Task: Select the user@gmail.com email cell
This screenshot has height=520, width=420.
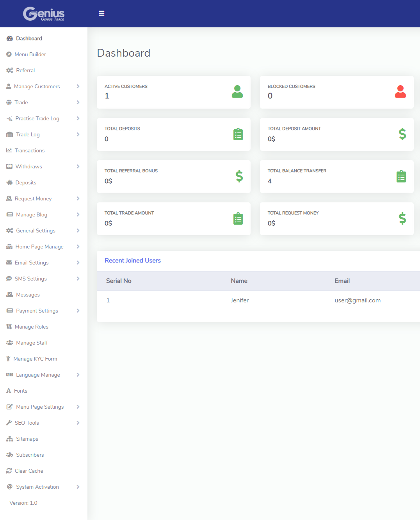Action: click(358, 300)
